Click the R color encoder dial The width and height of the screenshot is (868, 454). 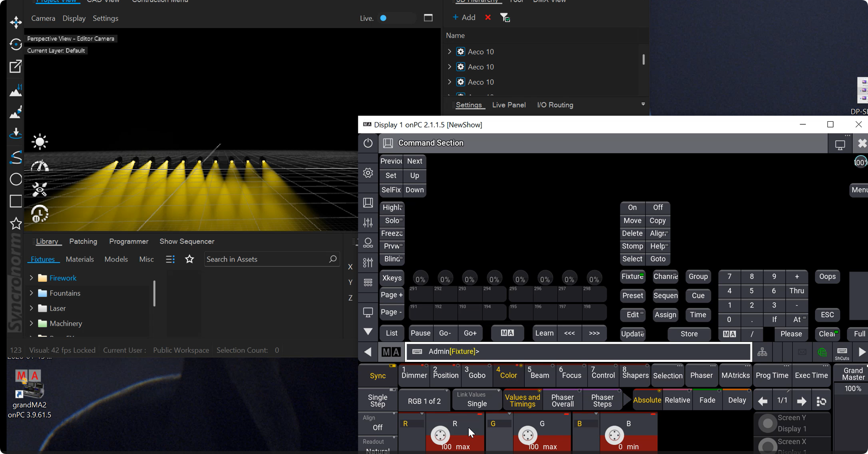[x=440, y=435]
